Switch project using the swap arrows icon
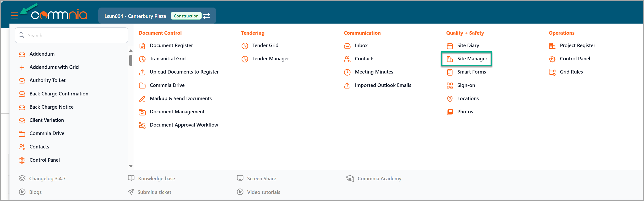The width and height of the screenshot is (644, 201). pos(206,16)
